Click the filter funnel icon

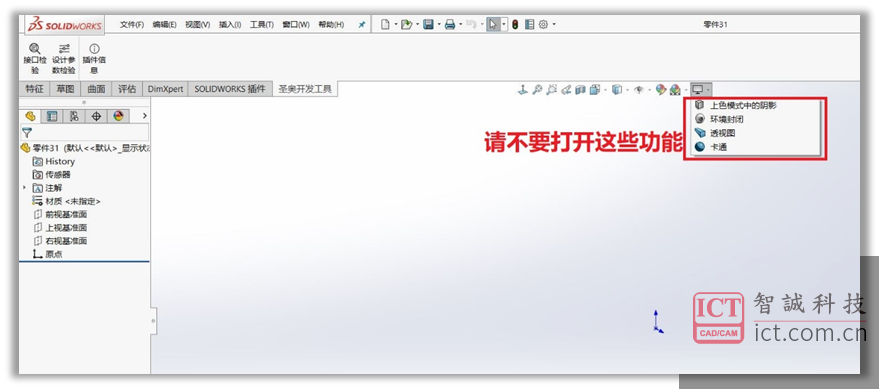[x=27, y=133]
